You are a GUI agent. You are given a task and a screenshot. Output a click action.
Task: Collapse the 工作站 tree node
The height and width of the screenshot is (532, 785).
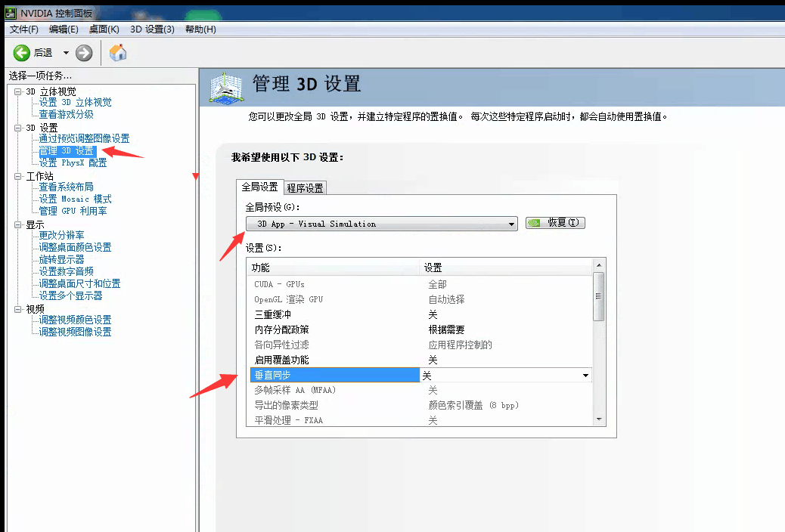pyautogui.click(x=18, y=176)
